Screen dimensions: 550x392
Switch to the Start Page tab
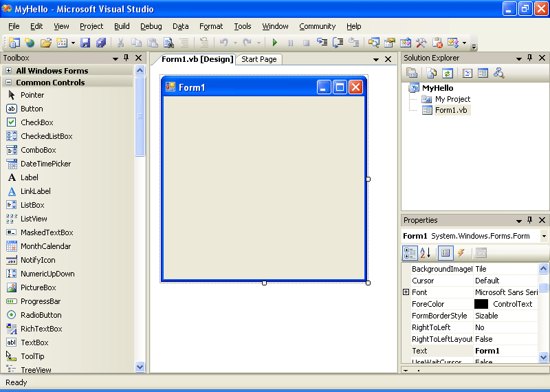[x=259, y=59]
